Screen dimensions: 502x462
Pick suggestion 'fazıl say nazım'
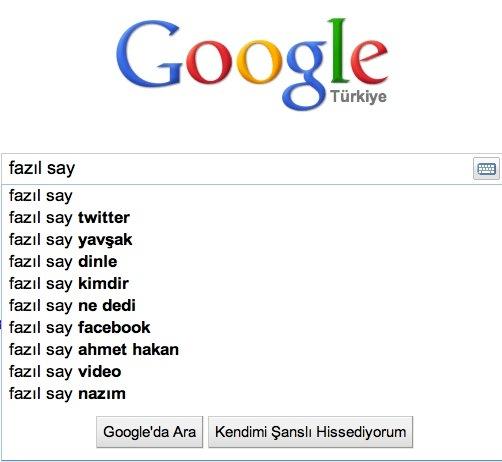[x=251, y=394]
